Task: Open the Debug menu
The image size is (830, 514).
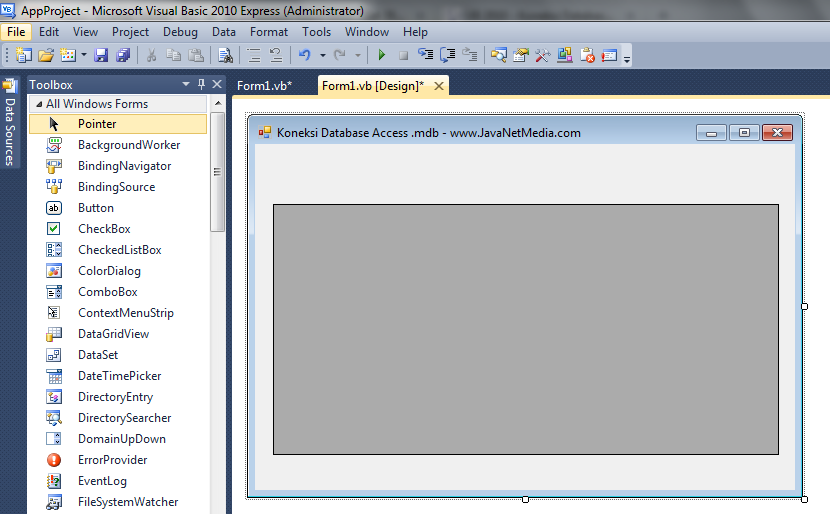Action: 180,32
